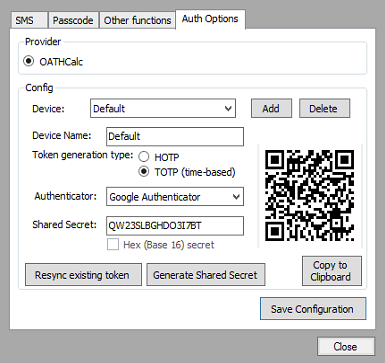Click Copy to Clipboard button
The image size is (385, 363).
332,271
